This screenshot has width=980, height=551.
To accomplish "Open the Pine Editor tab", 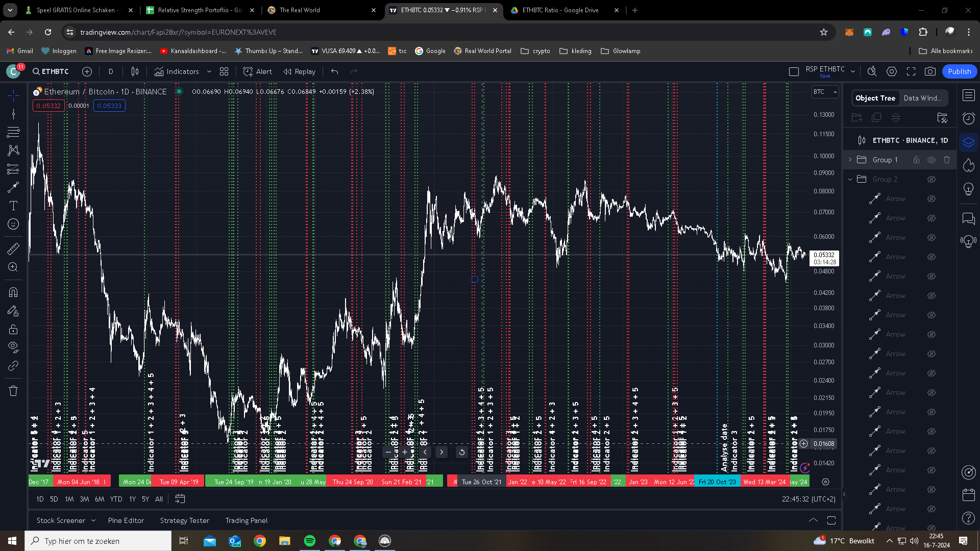I will click(126, 520).
